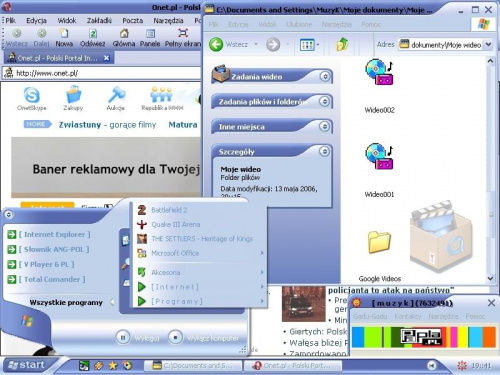
Task: Collapse the Zadania wideo panel
Action: tap(324, 77)
